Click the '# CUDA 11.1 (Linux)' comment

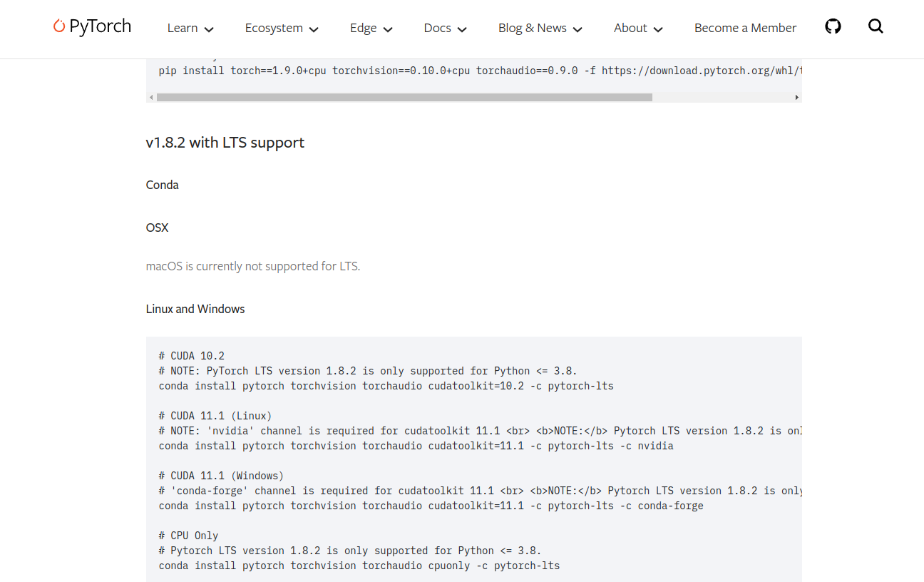click(215, 416)
